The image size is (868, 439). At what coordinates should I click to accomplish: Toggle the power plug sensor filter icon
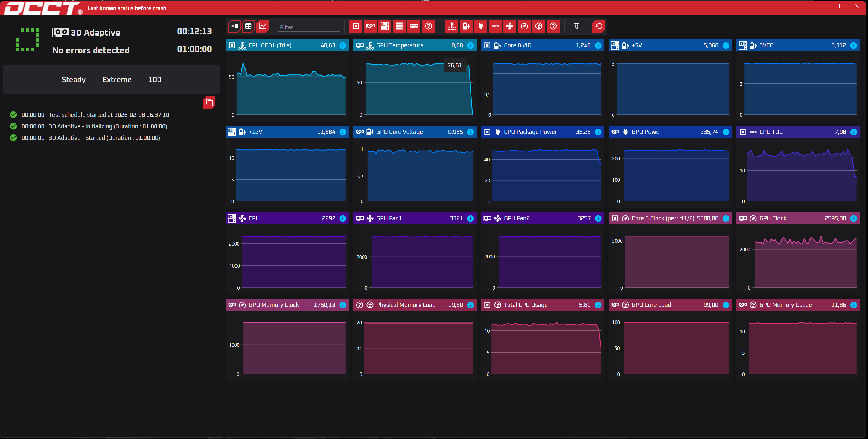click(480, 26)
